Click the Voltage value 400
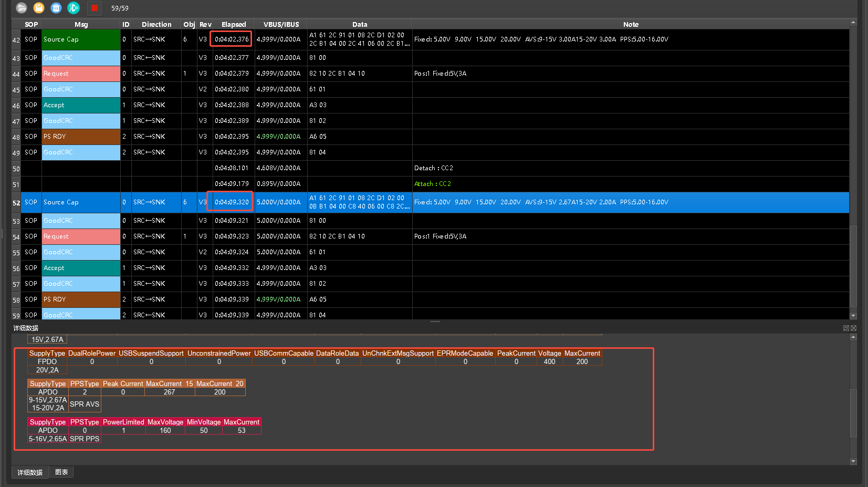Screen dimensions: 868x487 tap(549, 361)
